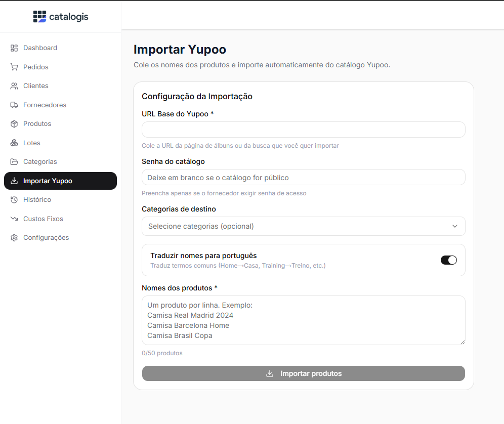The width and height of the screenshot is (504, 424).
Task: Click the '0/50 produtos' counter text
Action: point(162,353)
